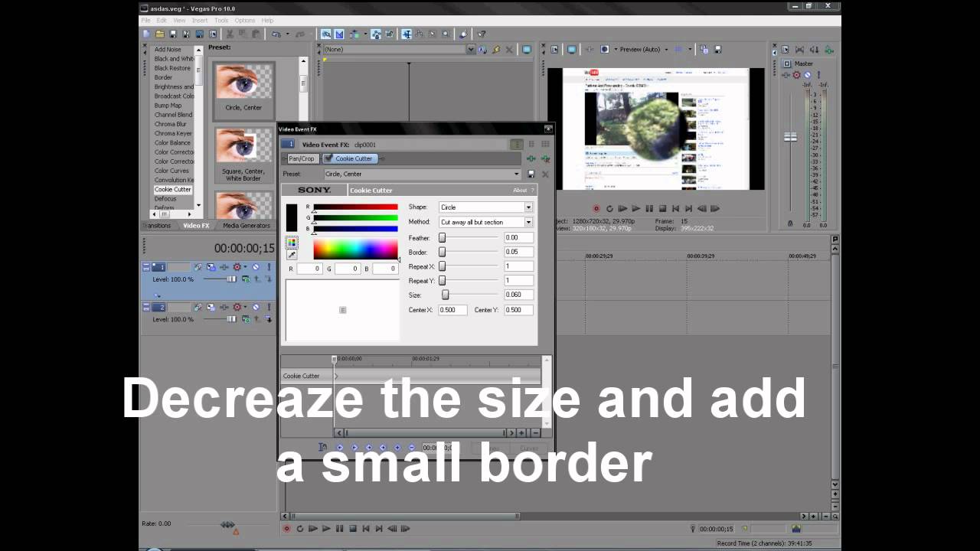Click the Center X value field
Image resolution: width=980 pixels, height=551 pixels.
click(452, 310)
